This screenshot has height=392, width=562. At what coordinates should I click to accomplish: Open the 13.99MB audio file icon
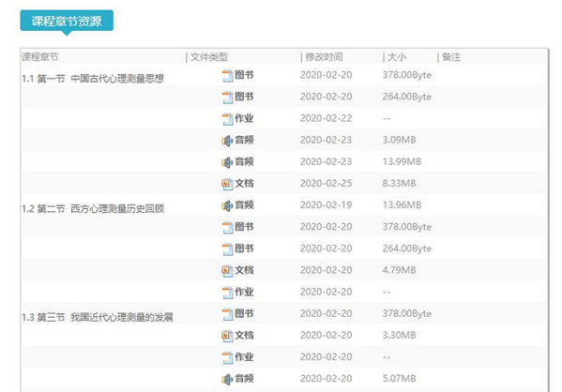[x=227, y=162]
